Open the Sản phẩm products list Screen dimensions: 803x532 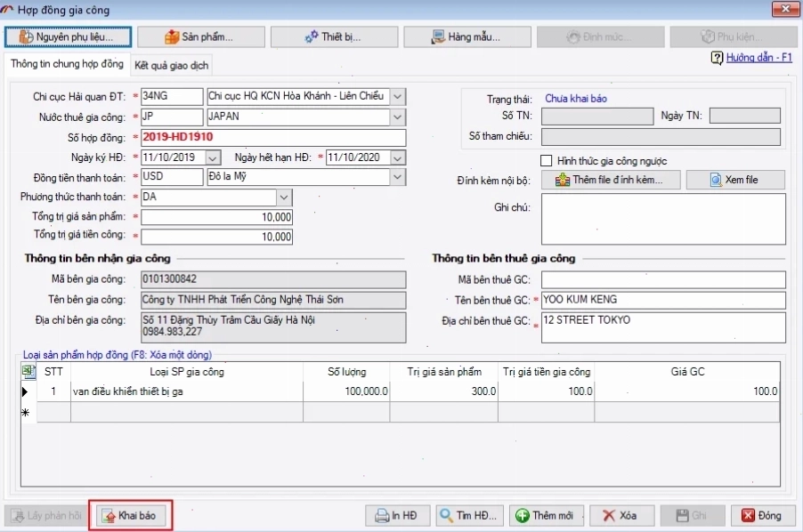click(201, 36)
